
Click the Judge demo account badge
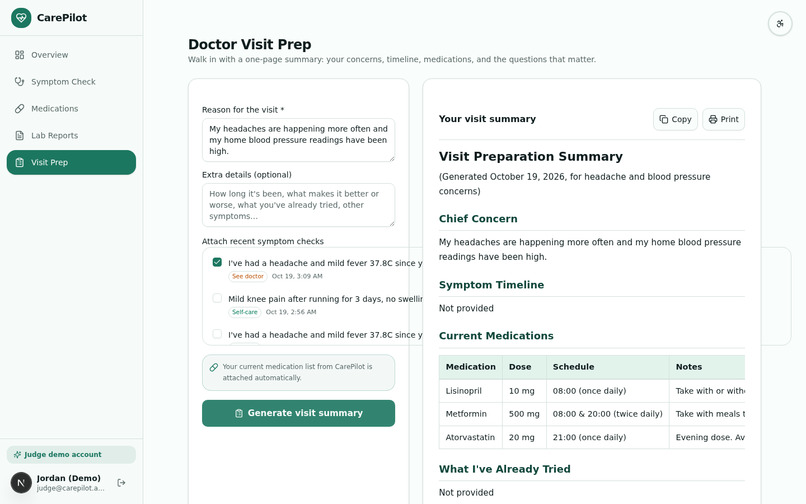pyautogui.click(x=71, y=455)
